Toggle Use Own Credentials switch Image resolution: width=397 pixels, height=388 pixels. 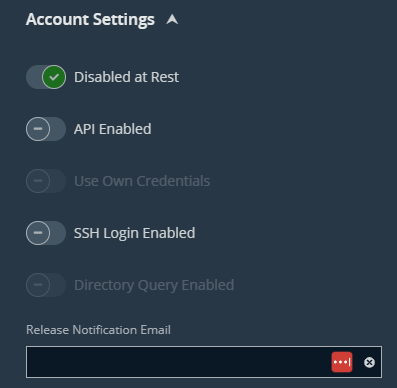(46, 181)
